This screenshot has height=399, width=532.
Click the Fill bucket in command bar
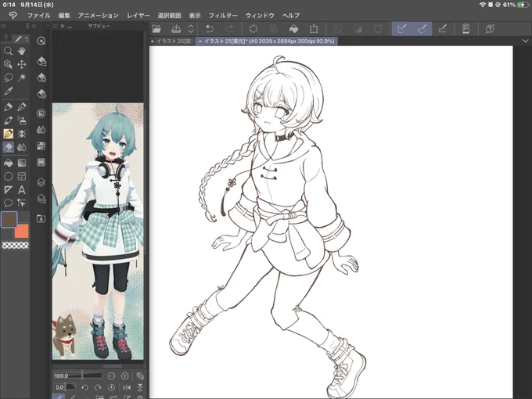[x=293, y=29]
